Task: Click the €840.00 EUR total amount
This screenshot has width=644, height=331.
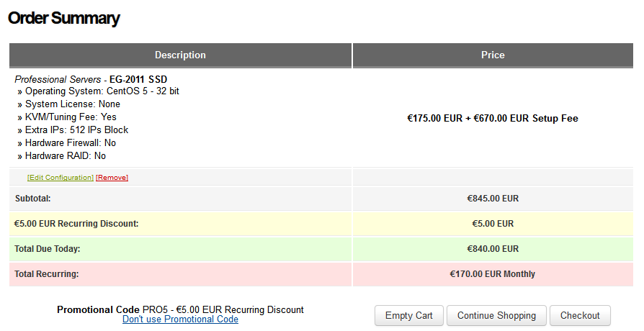Action: tap(493, 249)
